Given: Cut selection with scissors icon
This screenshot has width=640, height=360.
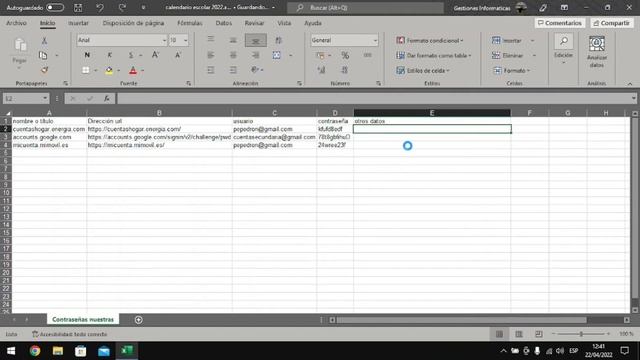Looking at the screenshot, I should 44,40.
